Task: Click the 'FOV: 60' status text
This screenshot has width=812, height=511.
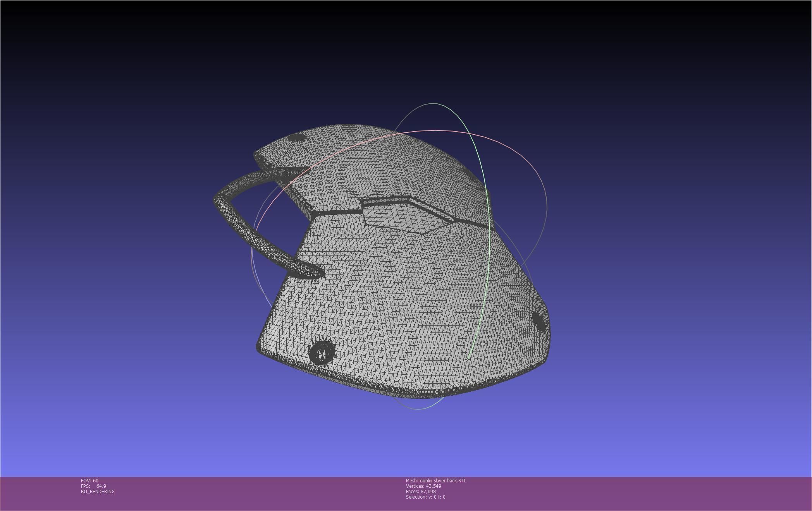Action: [89, 480]
